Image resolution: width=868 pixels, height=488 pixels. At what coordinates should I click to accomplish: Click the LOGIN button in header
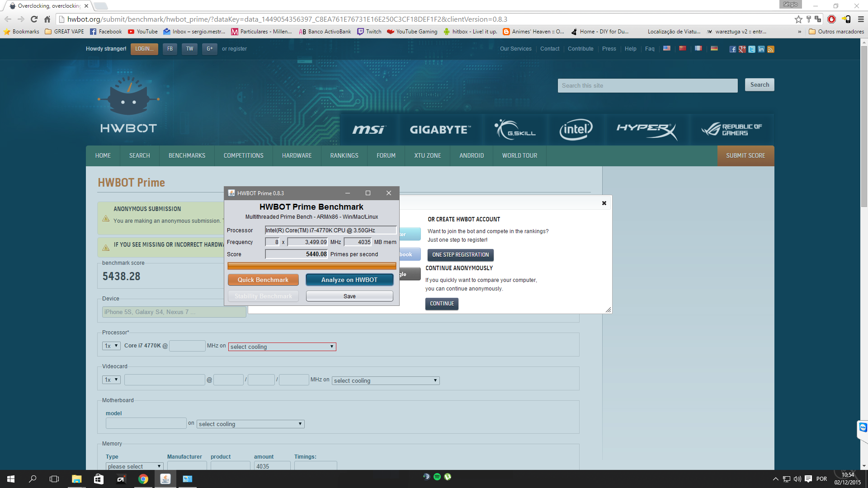(144, 49)
